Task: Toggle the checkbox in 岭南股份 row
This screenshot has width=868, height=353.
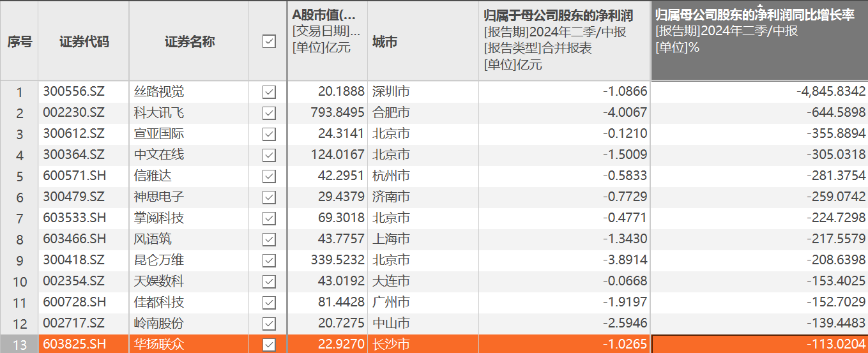Action: [x=269, y=324]
